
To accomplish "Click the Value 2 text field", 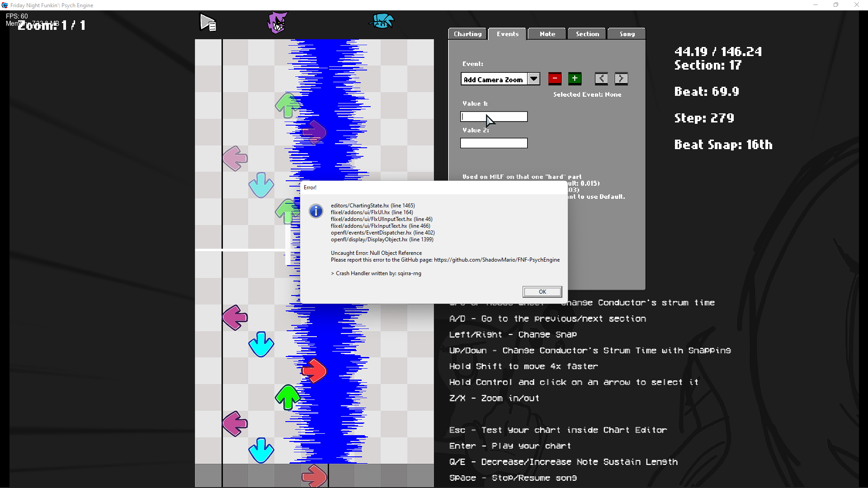I will [494, 143].
